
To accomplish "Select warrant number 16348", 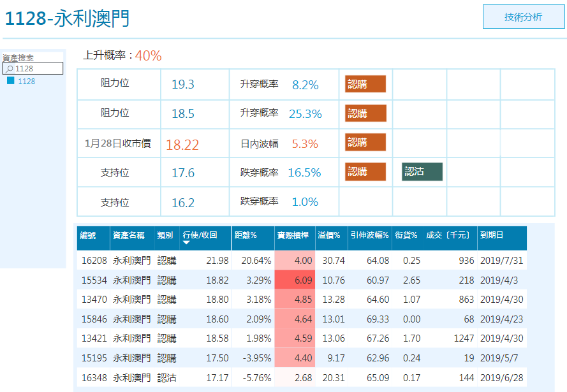I will coord(94,378).
